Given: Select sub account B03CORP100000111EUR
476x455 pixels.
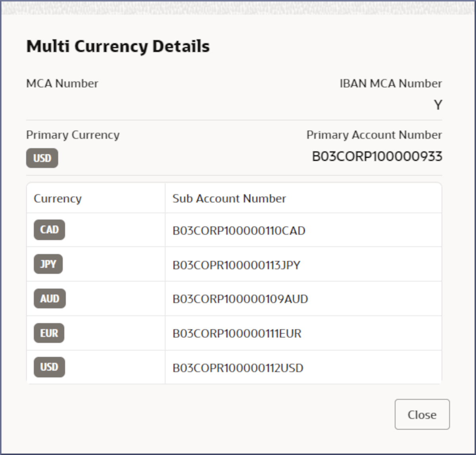Looking at the screenshot, I should pos(237,334).
